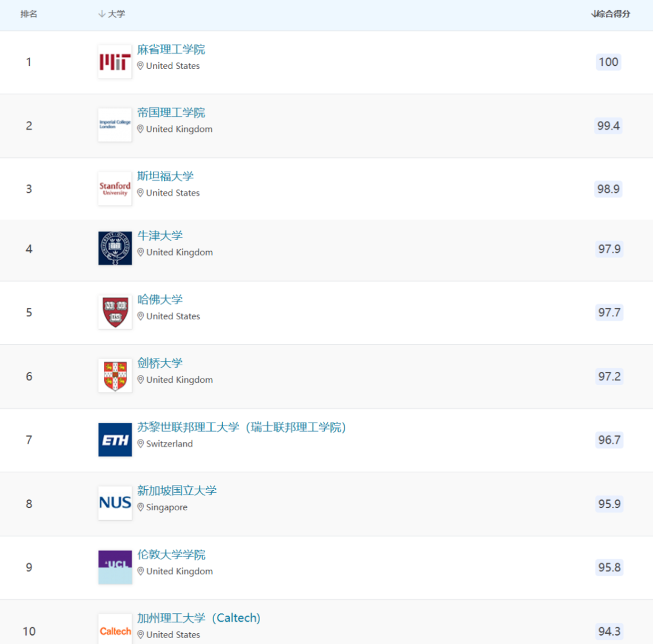Open the 帝国理工学院 link
The image size is (653, 644).
pos(171,113)
